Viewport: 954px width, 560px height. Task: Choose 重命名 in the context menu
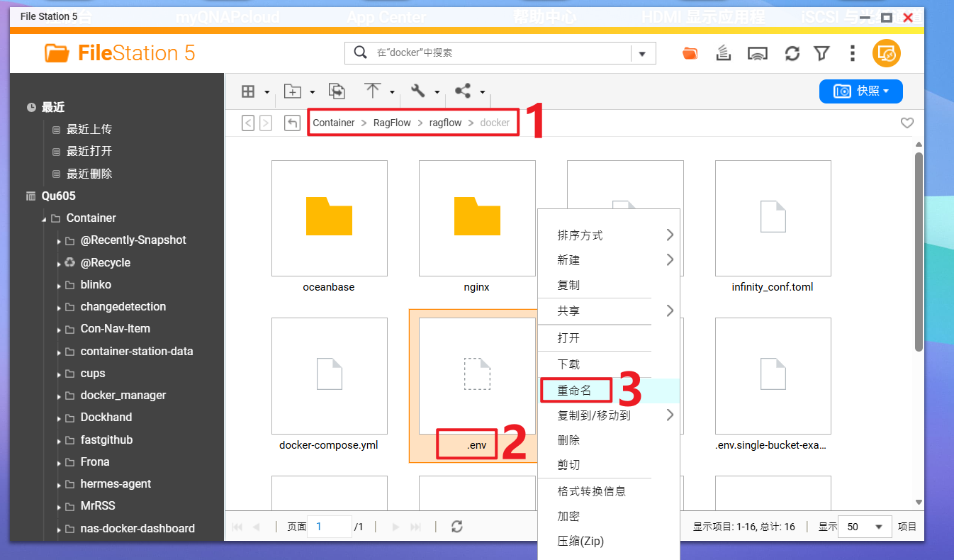click(609, 391)
